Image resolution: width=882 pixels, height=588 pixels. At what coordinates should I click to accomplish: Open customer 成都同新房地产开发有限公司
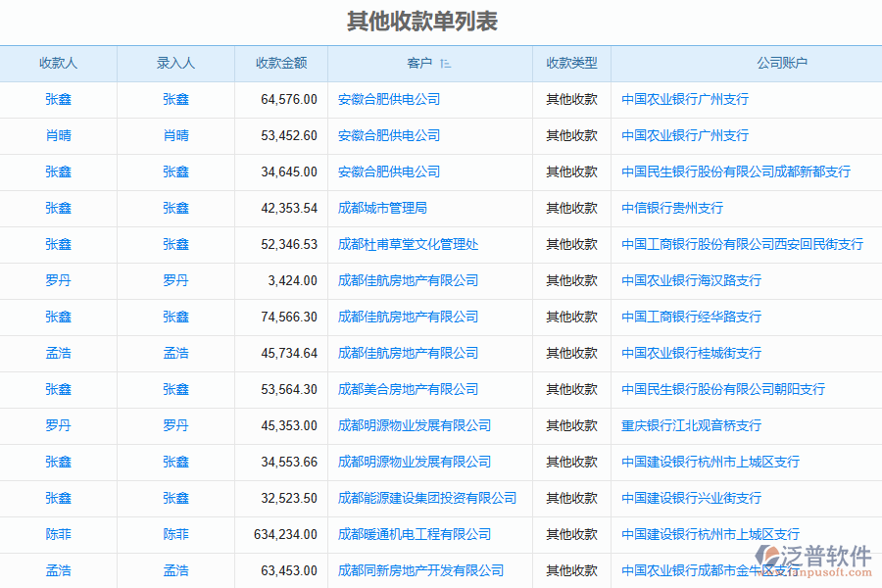pyautogui.click(x=420, y=570)
